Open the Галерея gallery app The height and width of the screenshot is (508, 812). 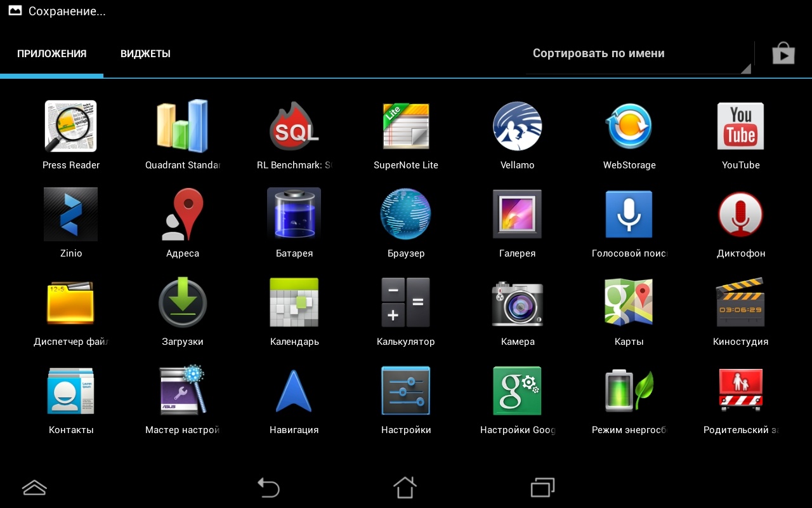pos(518,215)
